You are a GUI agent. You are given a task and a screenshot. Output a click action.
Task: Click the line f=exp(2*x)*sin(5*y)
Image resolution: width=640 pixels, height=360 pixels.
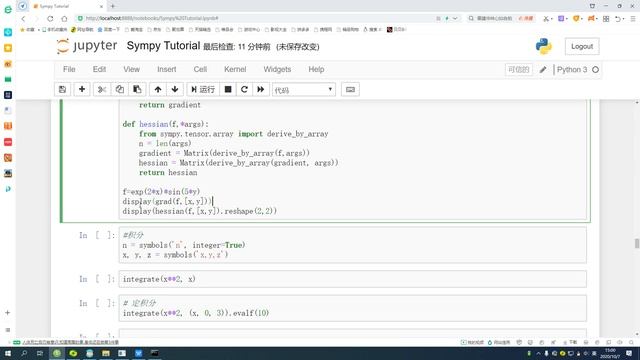click(161, 191)
